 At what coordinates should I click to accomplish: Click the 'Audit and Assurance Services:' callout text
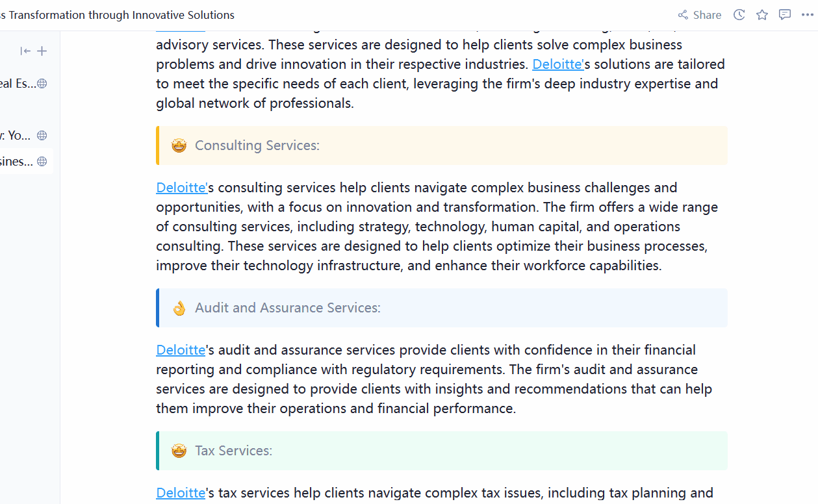coord(288,308)
